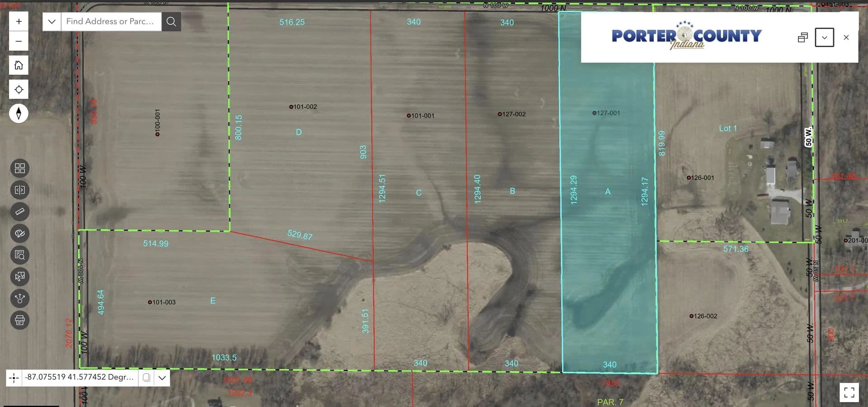868x407 pixels.
Task: Open the query search-list widget
Action: click(20, 255)
